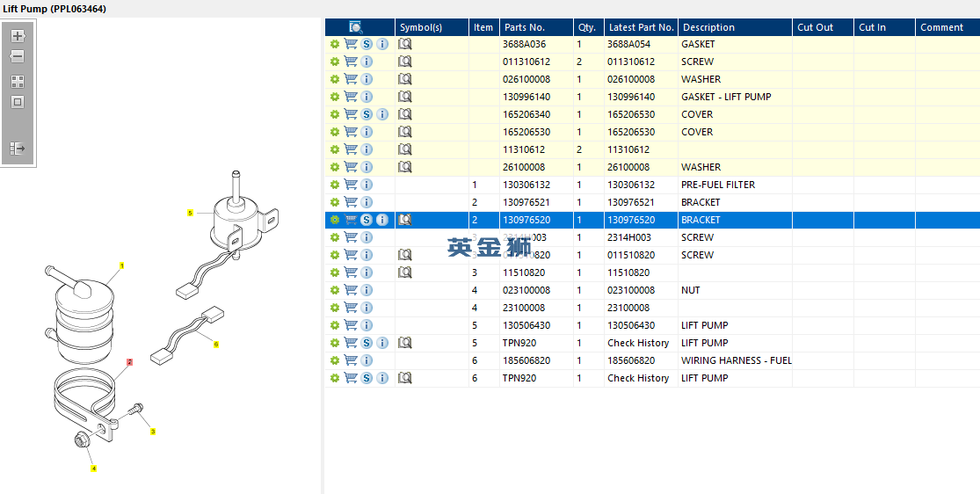Show info for 11310612 row without leading zero
This screenshot has height=494, width=980.
[367, 149]
